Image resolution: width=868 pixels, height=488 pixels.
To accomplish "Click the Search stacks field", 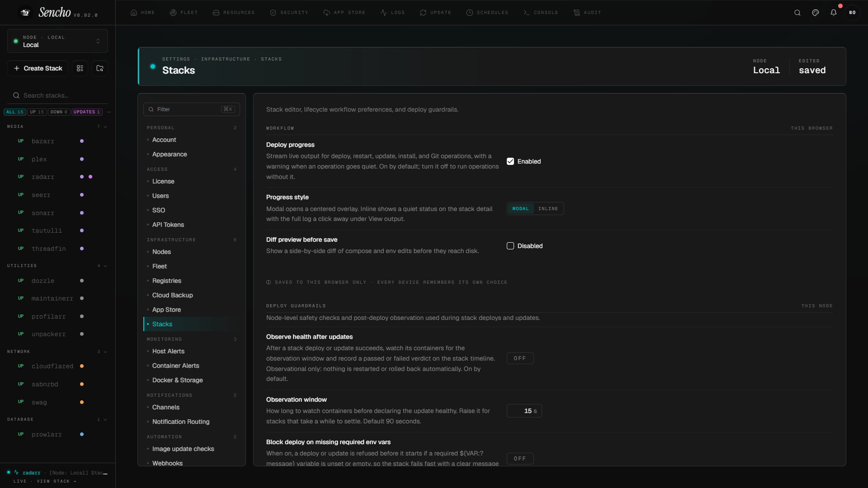I will tap(57, 95).
